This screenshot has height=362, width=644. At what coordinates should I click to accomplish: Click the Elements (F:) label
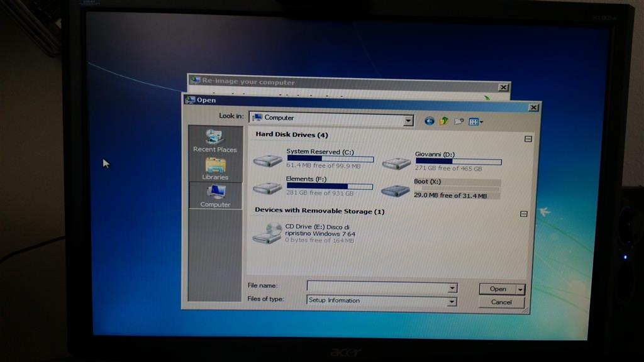click(x=306, y=179)
